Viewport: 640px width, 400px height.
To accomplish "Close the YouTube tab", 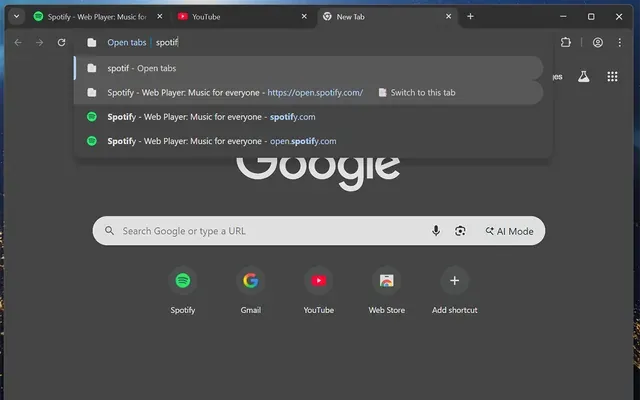I will (304, 17).
